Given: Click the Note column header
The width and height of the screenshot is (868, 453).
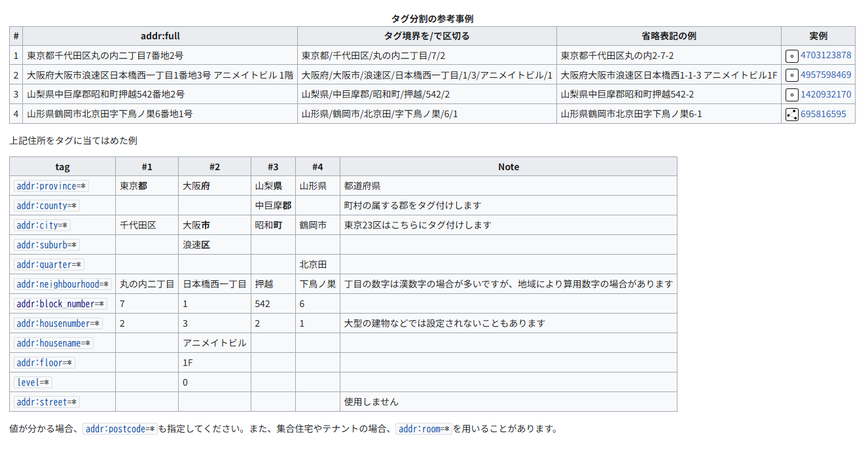Looking at the screenshot, I should 509,167.
